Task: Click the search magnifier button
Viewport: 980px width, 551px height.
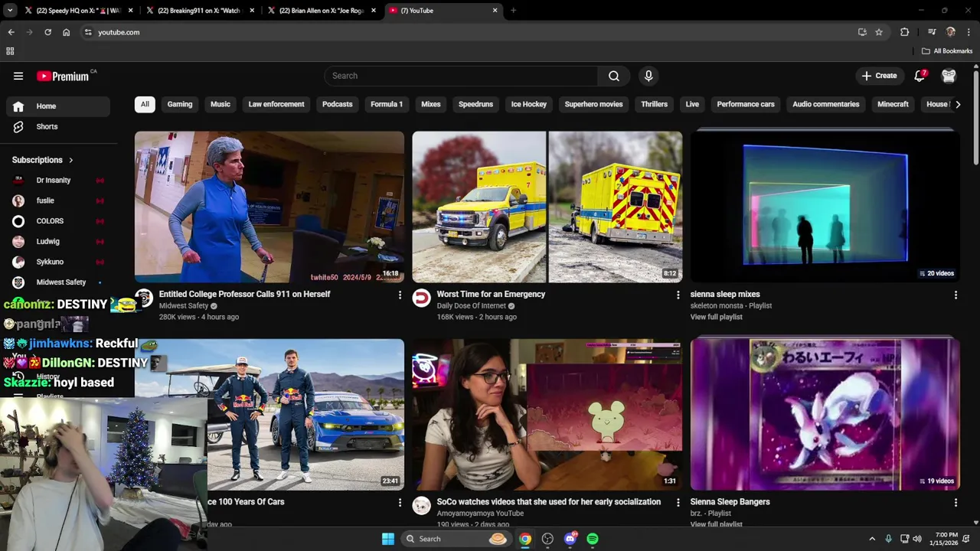Action: click(614, 76)
